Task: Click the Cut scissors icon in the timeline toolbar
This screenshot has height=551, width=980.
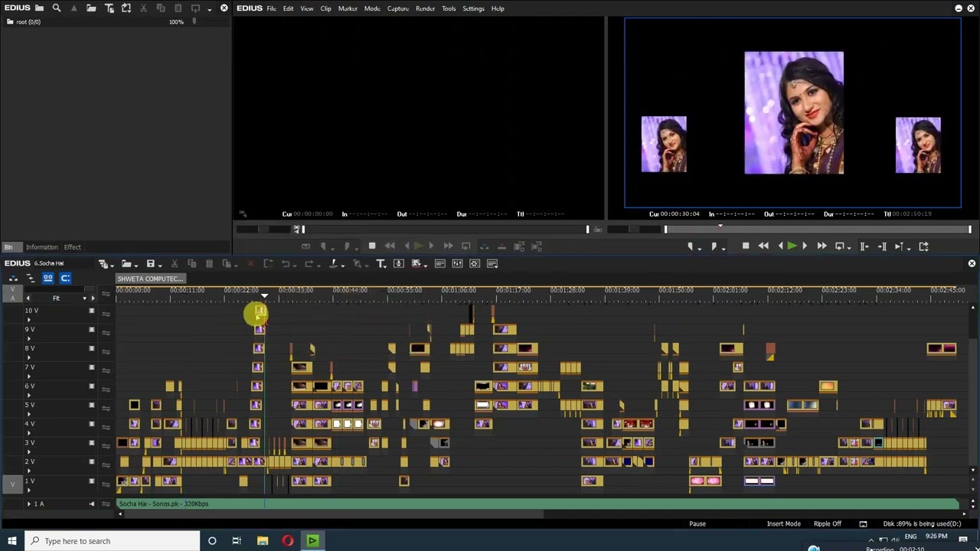Action: 175,264
